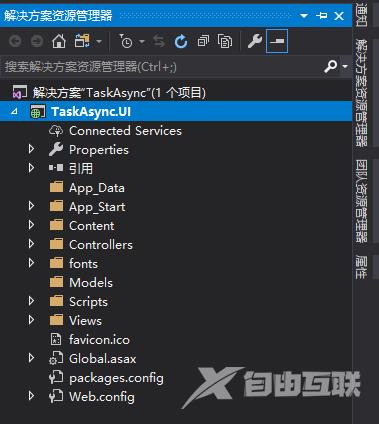Open the window position dropdown in title bar
Screen dimensions: 379x424
click(304, 16)
